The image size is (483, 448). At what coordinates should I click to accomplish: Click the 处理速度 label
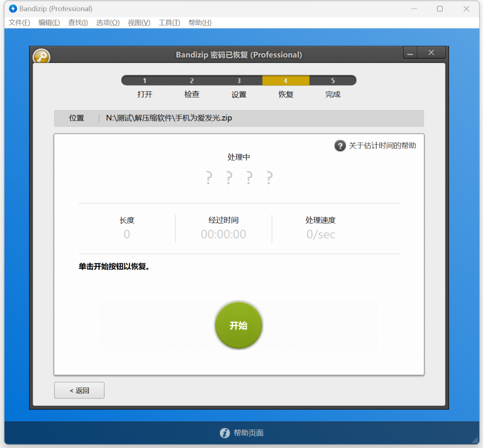(320, 220)
